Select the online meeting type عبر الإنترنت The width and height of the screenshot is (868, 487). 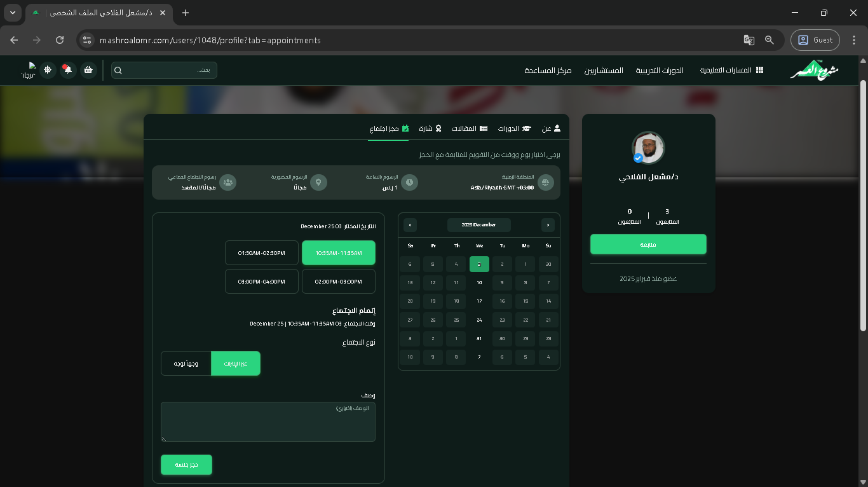pyautogui.click(x=236, y=364)
